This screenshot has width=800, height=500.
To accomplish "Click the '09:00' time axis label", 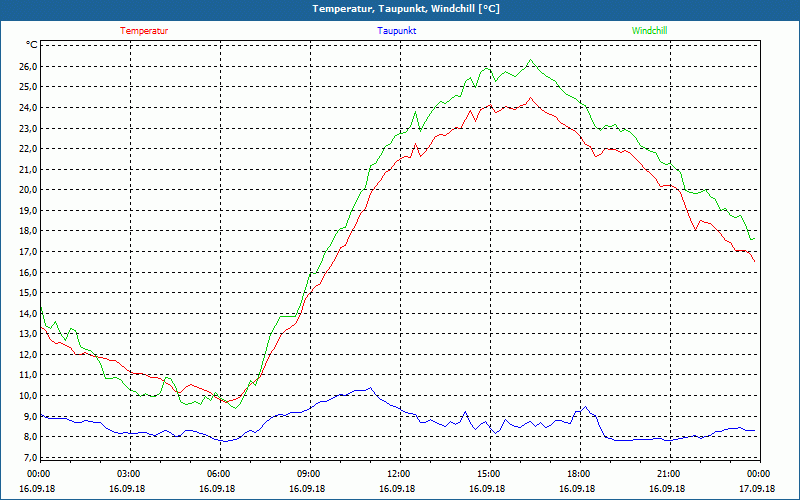I will 308,474.
